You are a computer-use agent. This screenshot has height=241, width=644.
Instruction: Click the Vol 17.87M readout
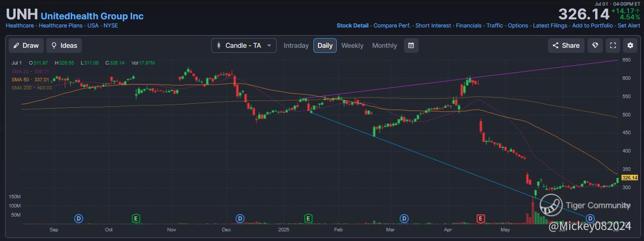pos(143,63)
